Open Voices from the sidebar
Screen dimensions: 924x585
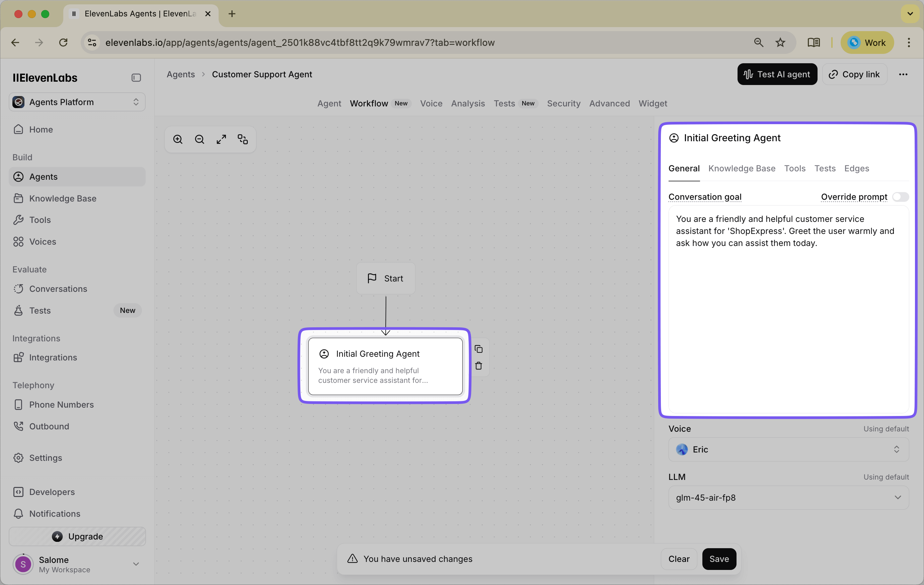tap(43, 242)
